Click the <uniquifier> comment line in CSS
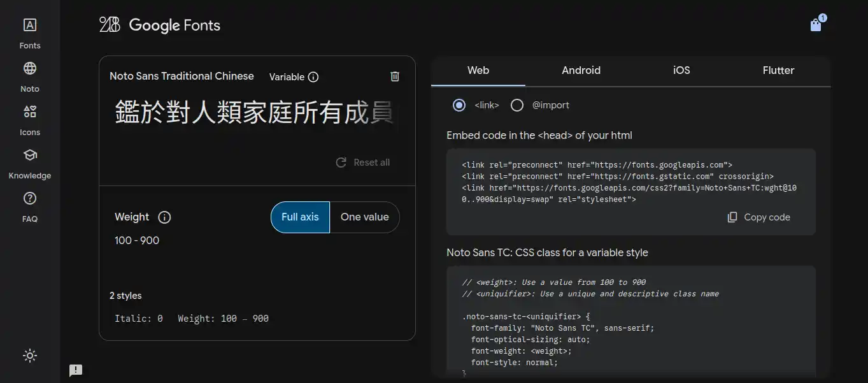This screenshot has width=868, height=383. click(590, 294)
